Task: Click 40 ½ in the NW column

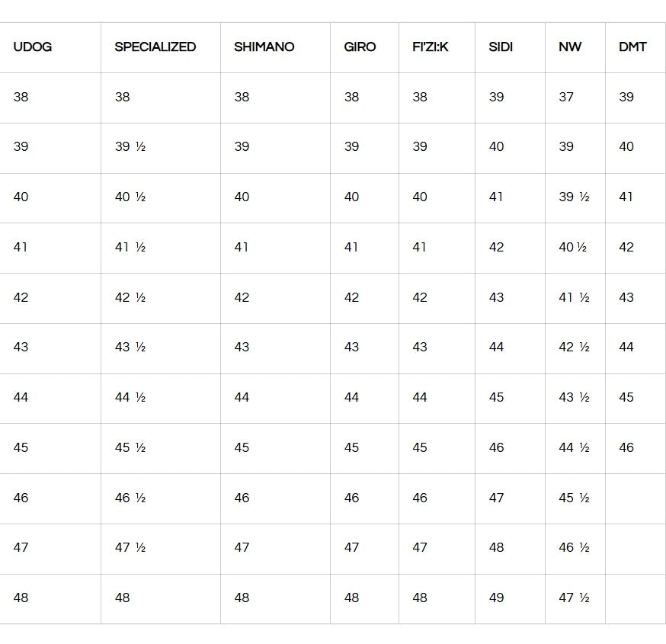Action: (x=572, y=247)
